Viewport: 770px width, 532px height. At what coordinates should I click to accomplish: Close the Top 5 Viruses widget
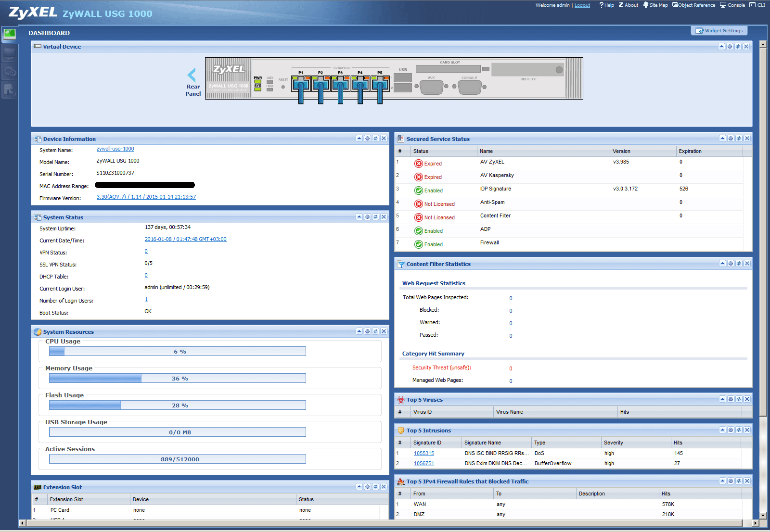tap(747, 399)
